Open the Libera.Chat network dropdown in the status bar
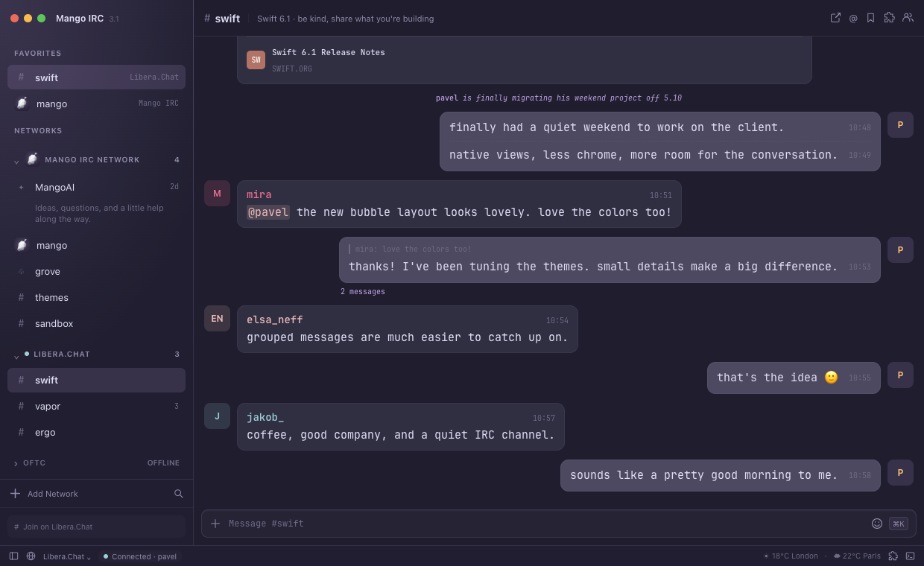This screenshot has width=924, height=566. click(x=67, y=556)
